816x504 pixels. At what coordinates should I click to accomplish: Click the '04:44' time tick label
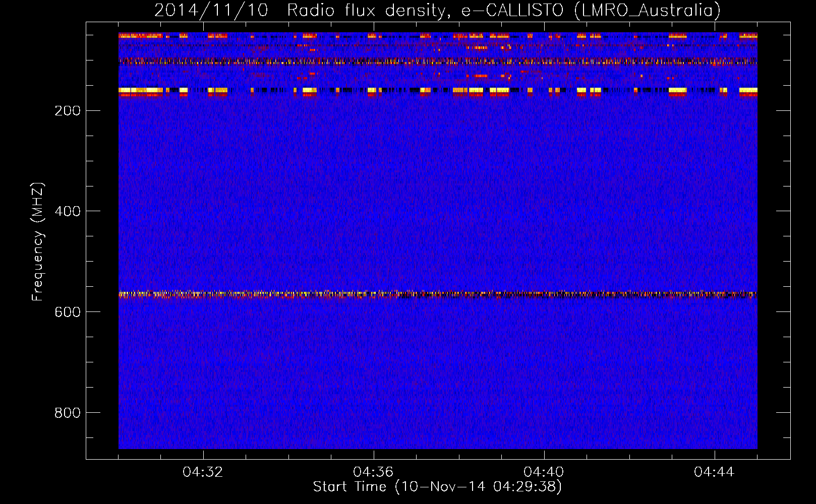pos(714,472)
